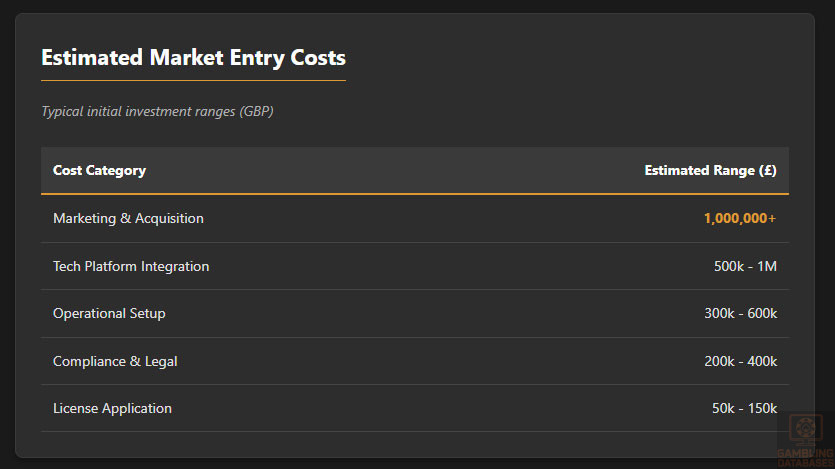Select the 'Estimated Range (£)' column header
This screenshot has width=835, height=469.
click(x=710, y=170)
